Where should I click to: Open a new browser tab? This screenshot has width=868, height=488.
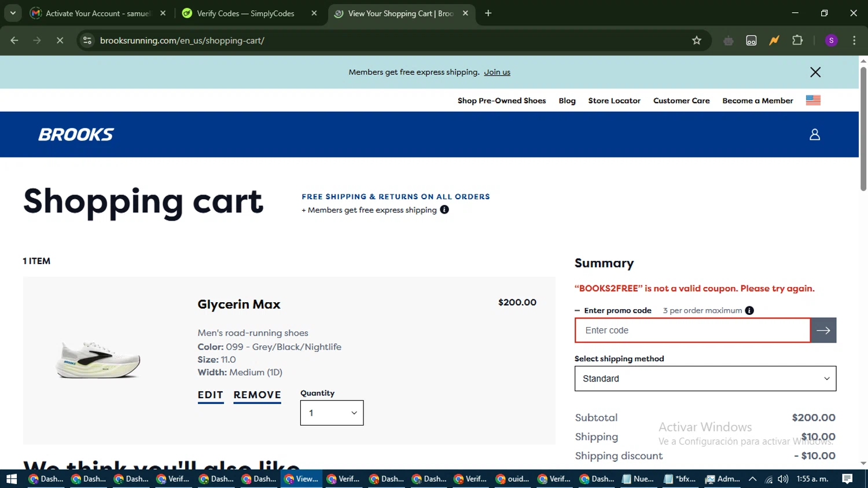[488, 13]
